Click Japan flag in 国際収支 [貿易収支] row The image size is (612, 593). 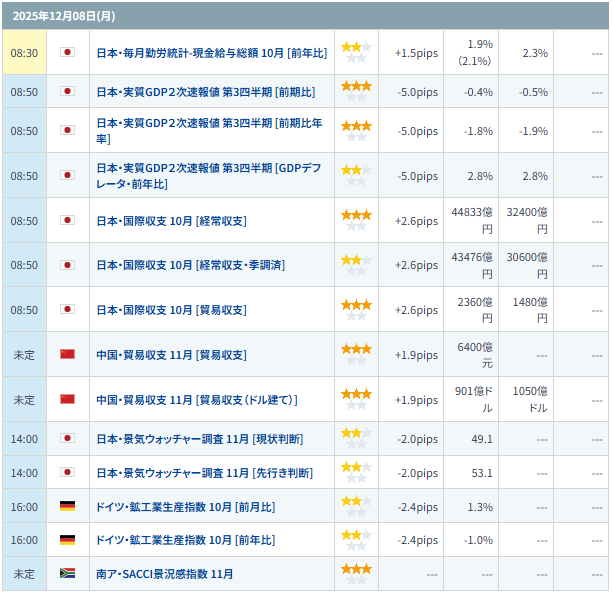pos(67,310)
